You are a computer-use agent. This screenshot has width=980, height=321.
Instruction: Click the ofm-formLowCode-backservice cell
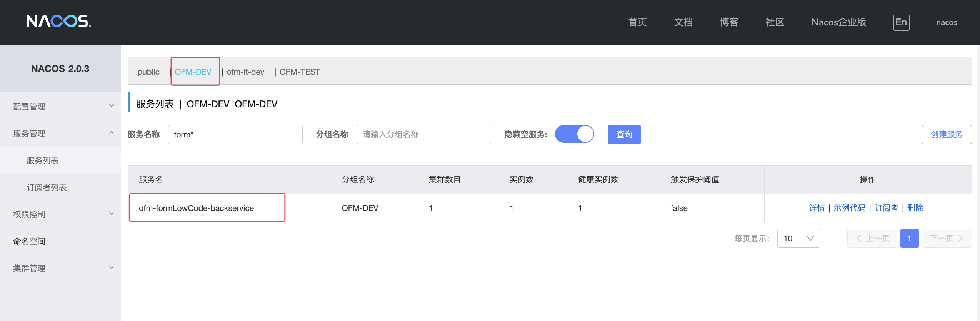coord(229,208)
